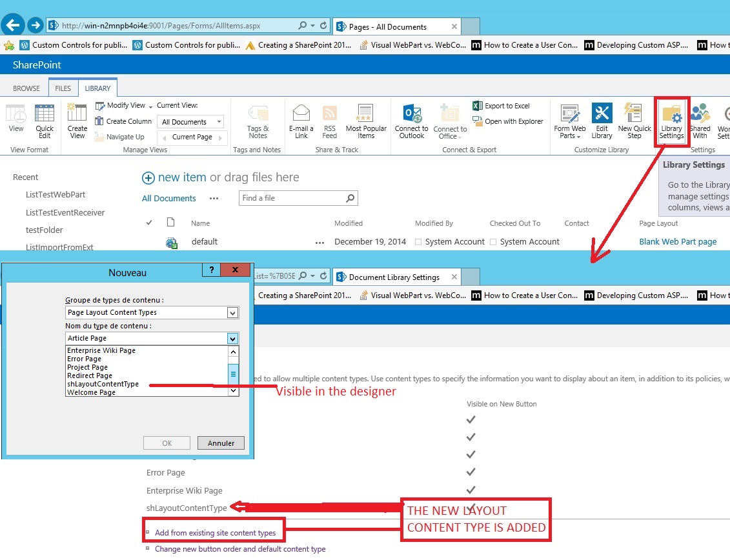
Task: Open the Groupe de types de contenu dropdown
Action: (x=233, y=313)
